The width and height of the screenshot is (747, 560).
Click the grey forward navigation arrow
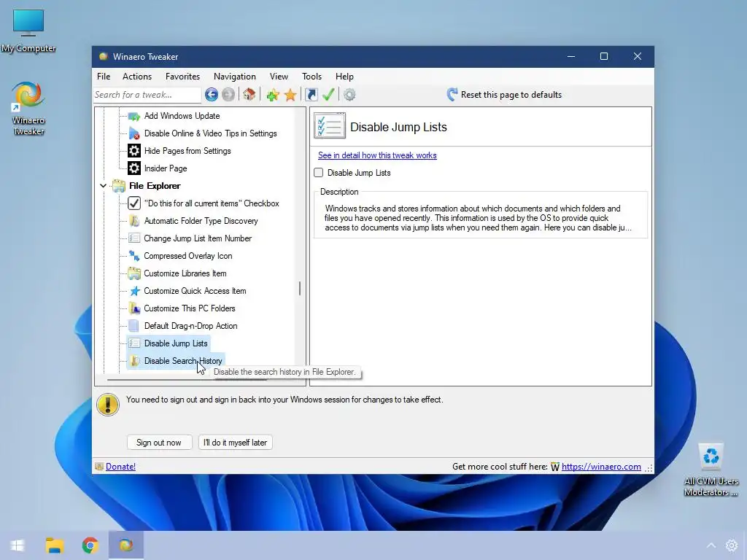(228, 95)
